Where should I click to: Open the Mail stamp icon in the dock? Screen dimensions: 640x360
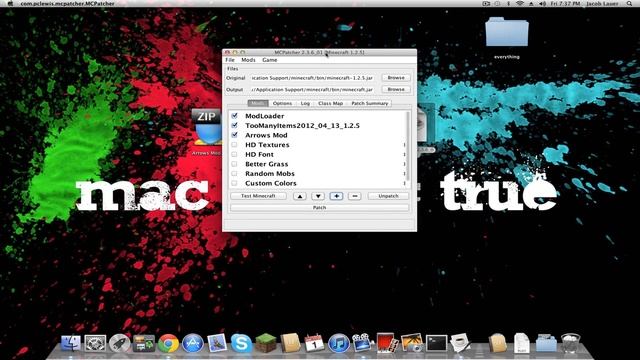(x=217, y=343)
